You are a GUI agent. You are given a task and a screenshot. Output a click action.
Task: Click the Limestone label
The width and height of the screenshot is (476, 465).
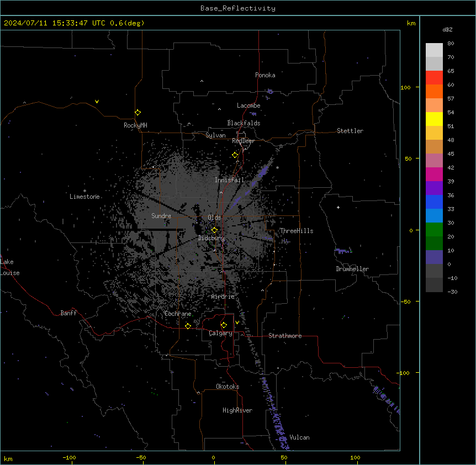pos(84,197)
